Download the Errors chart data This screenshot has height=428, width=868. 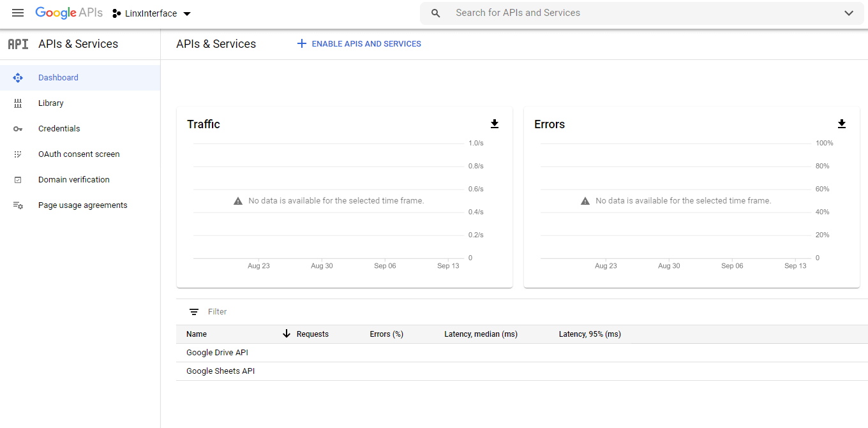[x=842, y=124]
